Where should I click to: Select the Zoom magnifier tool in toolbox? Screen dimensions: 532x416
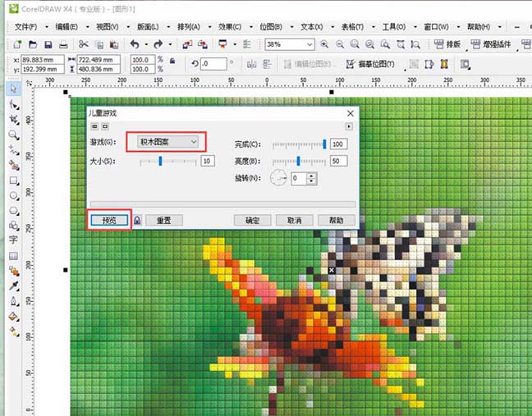click(x=14, y=135)
